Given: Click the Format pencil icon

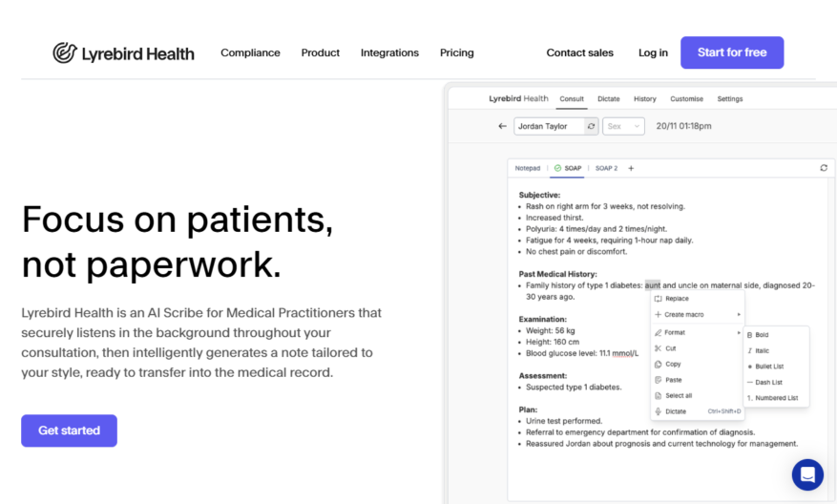Looking at the screenshot, I should (659, 332).
